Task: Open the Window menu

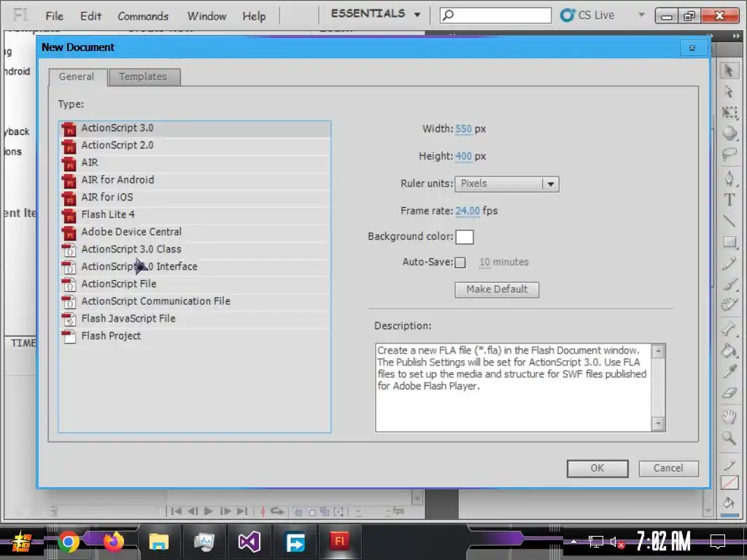Action: pos(206,16)
